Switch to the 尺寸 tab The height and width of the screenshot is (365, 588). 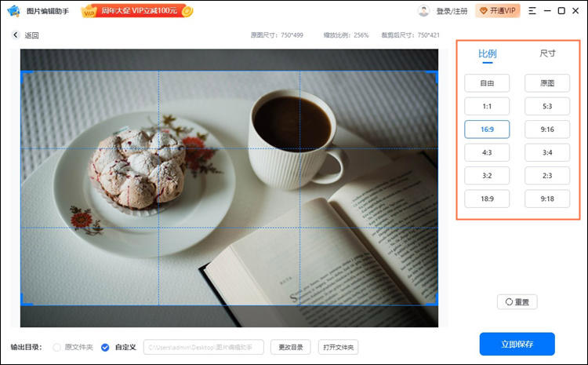click(x=547, y=53)
